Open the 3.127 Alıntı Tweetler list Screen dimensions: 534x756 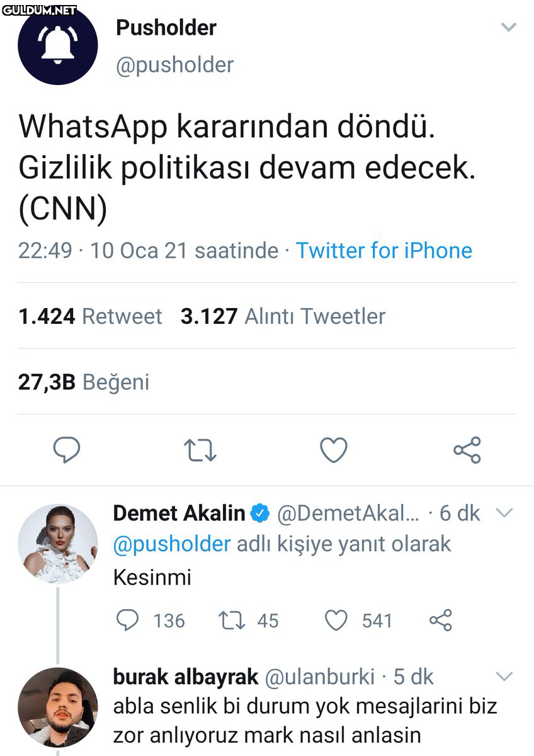click(283, 316)
